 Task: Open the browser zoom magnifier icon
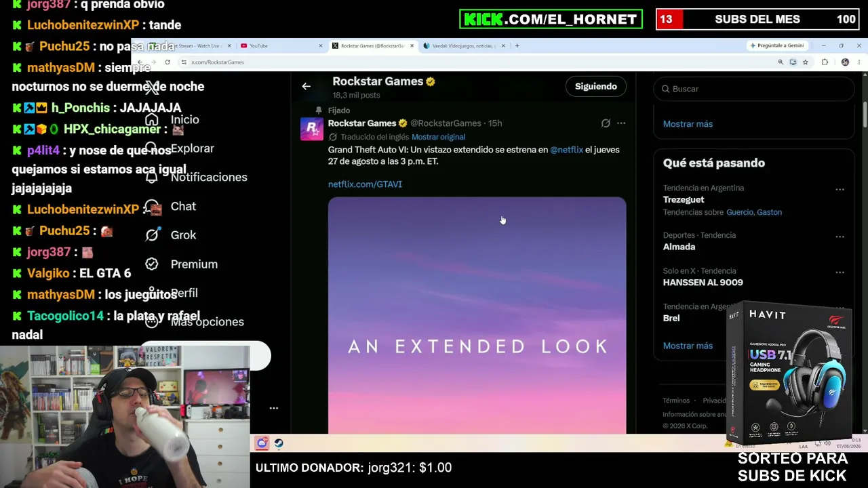(x=781, y=62)
